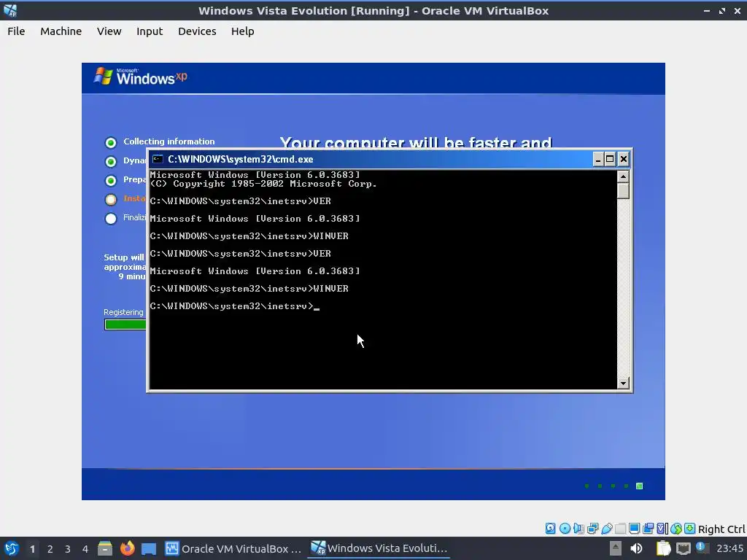This screenshot has width=747, height=560.
Task: Click the keyboard capture arrow icon
Action: tap(689, 529)
